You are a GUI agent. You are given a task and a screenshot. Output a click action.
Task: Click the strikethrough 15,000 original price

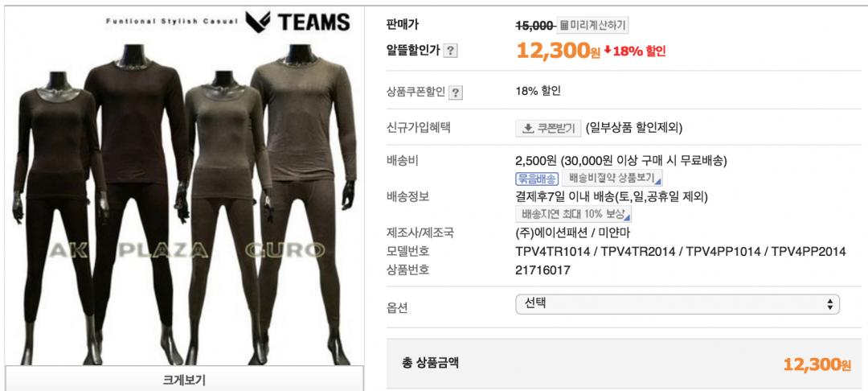pos(535,26)
